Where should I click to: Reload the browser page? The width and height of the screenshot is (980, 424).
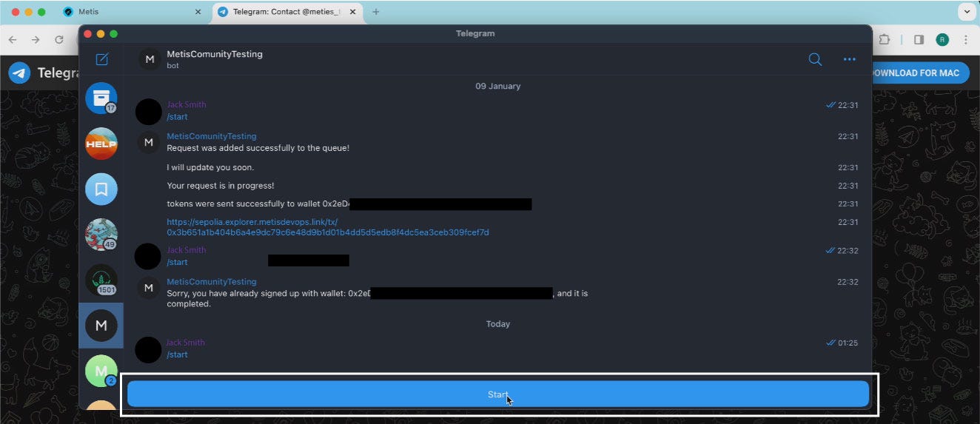[58, 40]
